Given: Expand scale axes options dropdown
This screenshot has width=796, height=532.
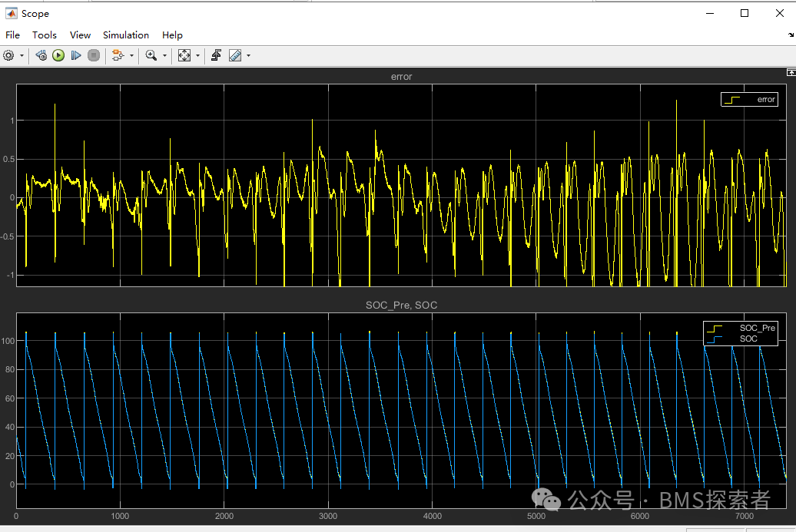Looking at the screenshot, I should coord(198,56).
